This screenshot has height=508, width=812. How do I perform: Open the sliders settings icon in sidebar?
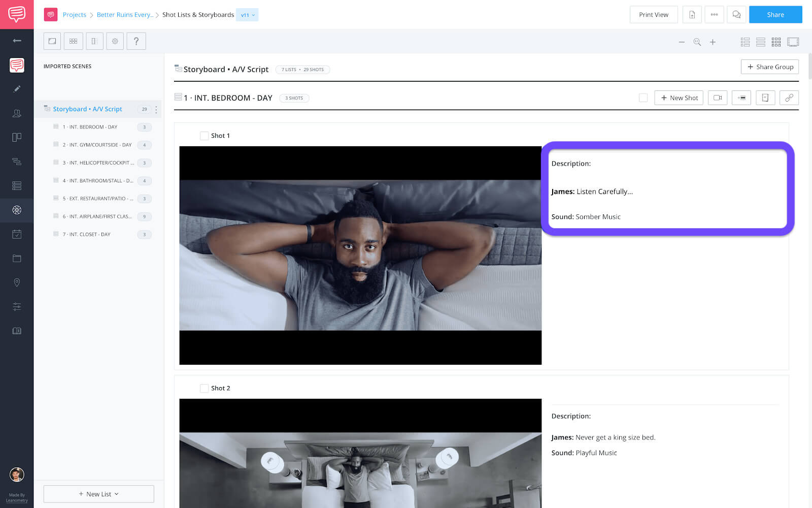click(x=17, y=307)
